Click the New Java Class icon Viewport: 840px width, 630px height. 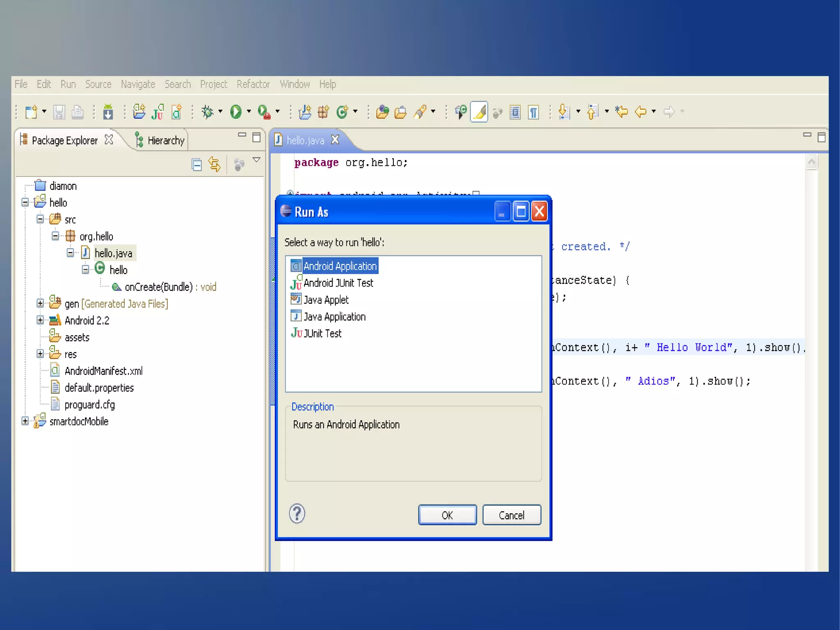click(342, 112)
